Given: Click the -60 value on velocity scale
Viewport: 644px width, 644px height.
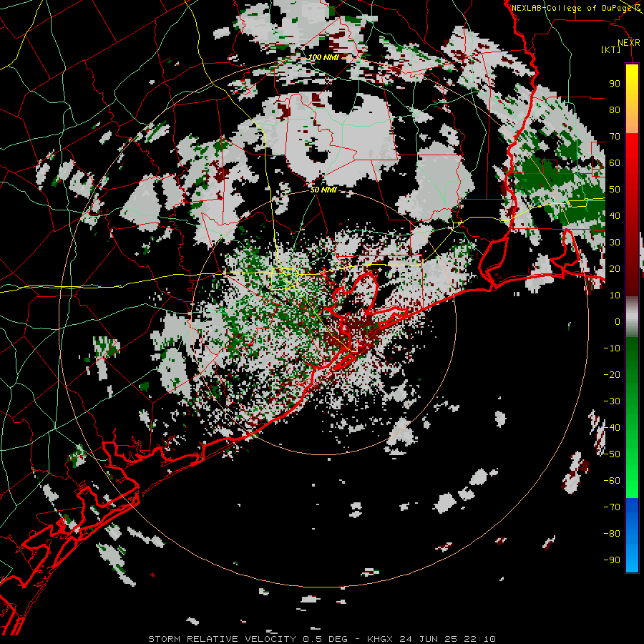Looking at the screenshot, I should pyautogui.click(x=612, y=481).
